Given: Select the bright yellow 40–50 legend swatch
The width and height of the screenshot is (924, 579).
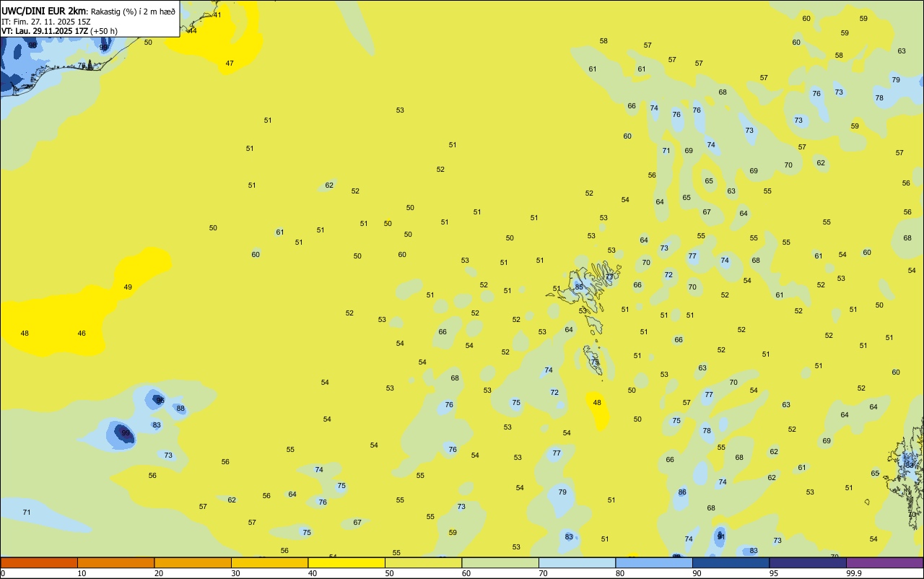Looking at the screenshot, I should point(346,562).
